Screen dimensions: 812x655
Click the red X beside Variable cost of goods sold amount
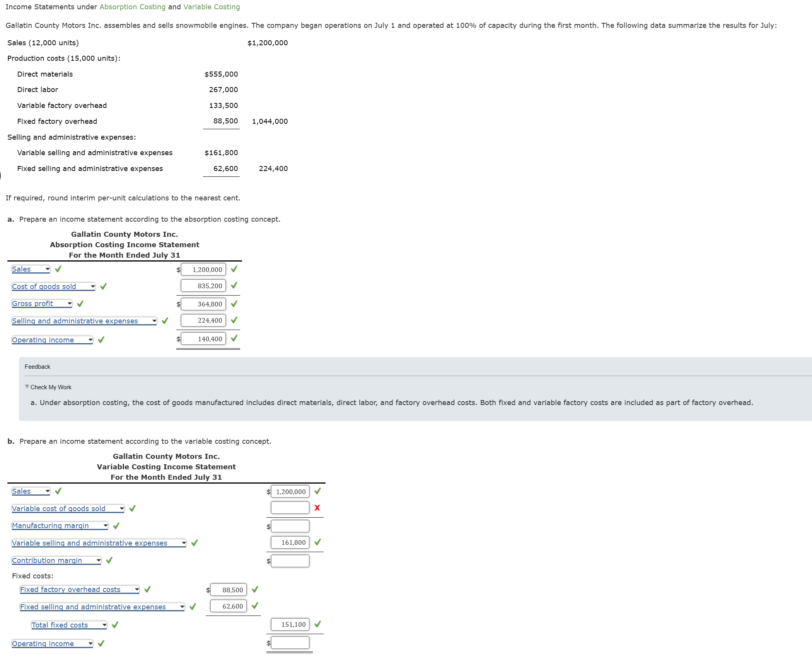pos(317,508)
